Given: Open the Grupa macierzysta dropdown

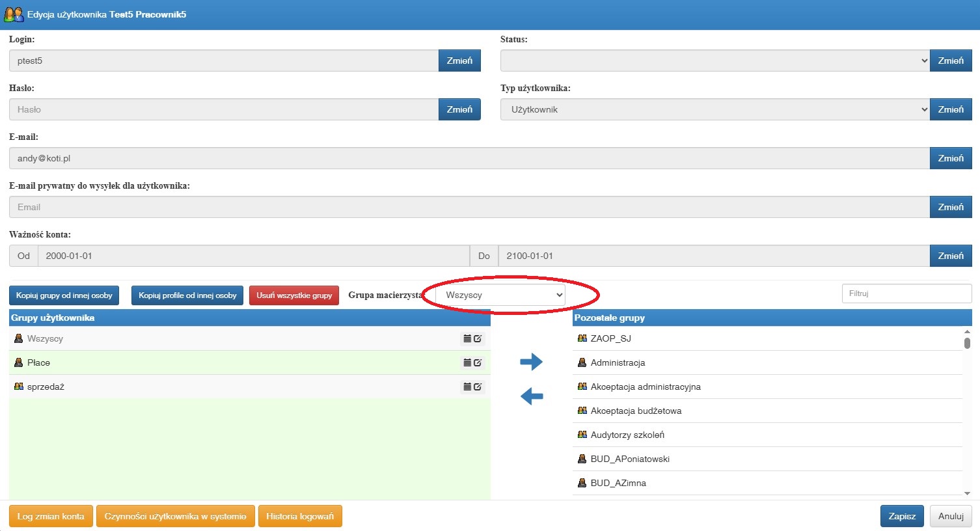Looking at the screenshot, I should 500,295.
